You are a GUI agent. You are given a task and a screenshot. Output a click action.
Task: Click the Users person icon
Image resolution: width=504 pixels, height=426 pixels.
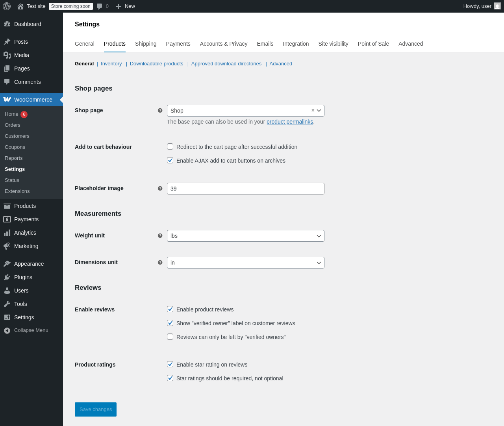point(7,291)
